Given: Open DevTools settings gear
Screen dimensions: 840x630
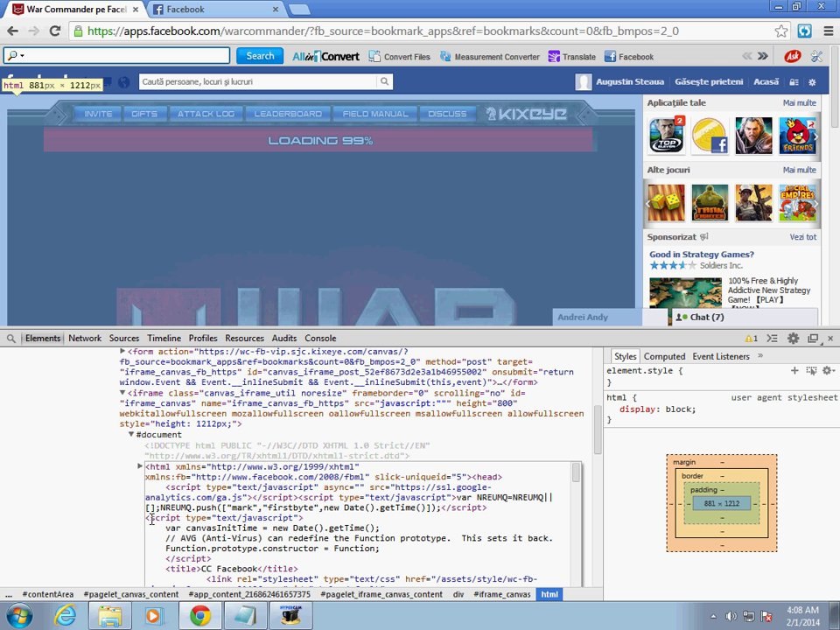Looking at the screenshot, I should point(794,339).
